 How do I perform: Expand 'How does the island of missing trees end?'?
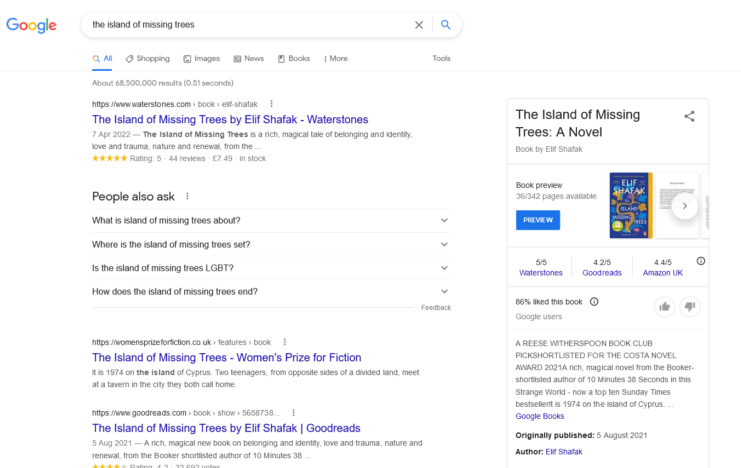(x=444, y=292)
